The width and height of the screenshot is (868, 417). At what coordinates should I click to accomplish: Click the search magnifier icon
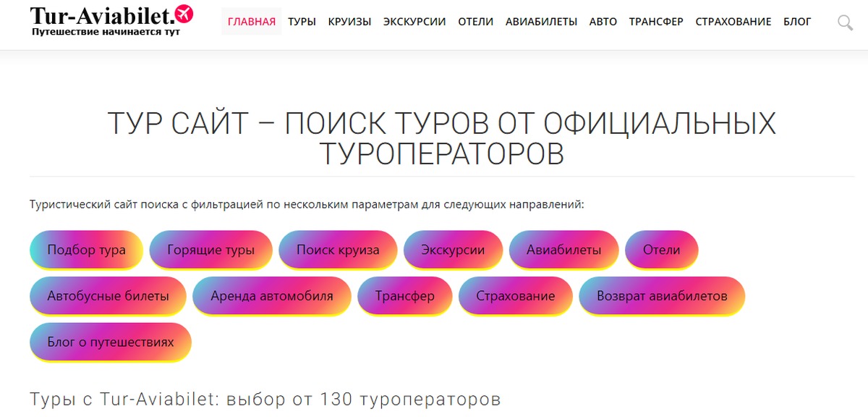pos(845,22)
